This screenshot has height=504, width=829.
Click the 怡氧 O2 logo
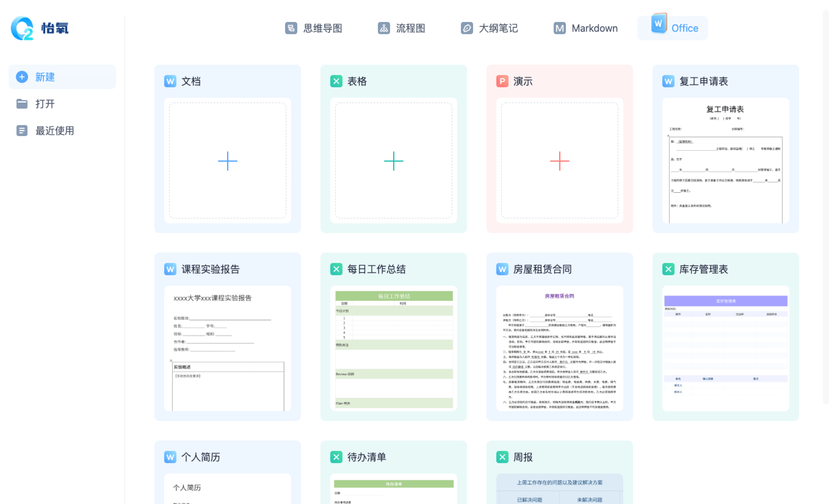click(x=40, y=28)
